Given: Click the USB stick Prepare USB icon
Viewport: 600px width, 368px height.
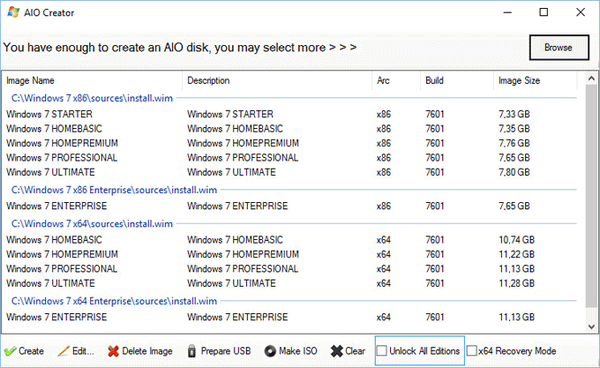Looking at the screenshot, I should pyautogui.click(x=192, y=351).
